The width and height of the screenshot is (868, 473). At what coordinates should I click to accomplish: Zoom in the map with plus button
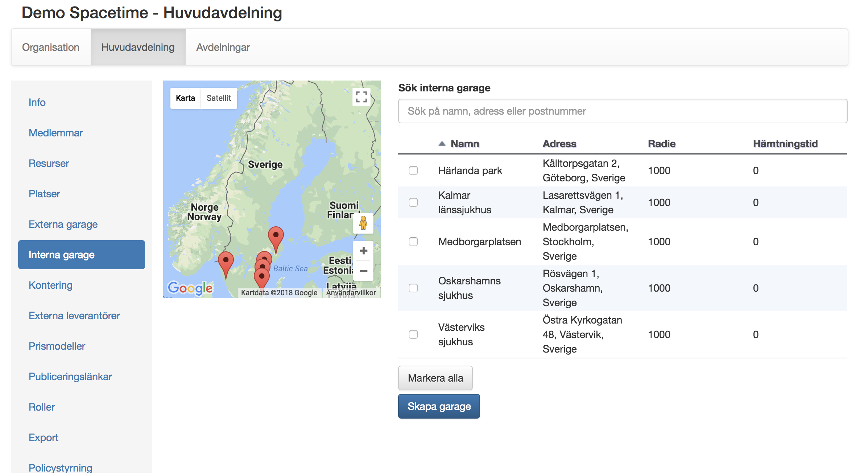(363, 251)
